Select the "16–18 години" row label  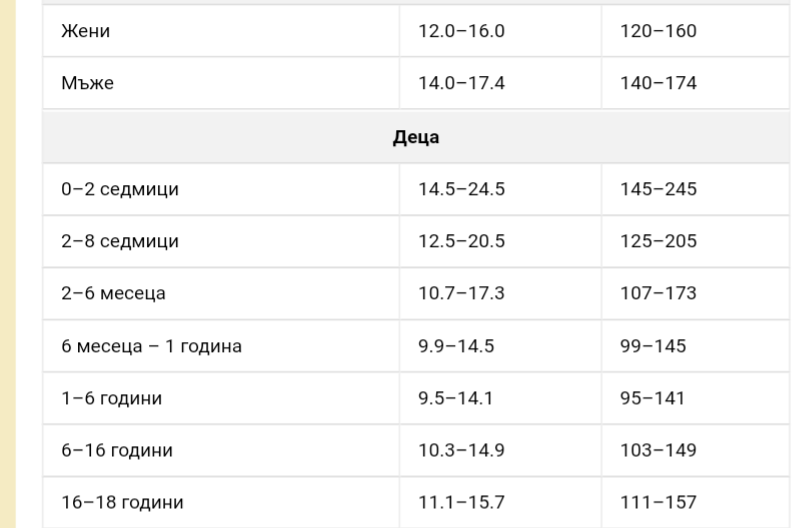click(x=122, y=502)
